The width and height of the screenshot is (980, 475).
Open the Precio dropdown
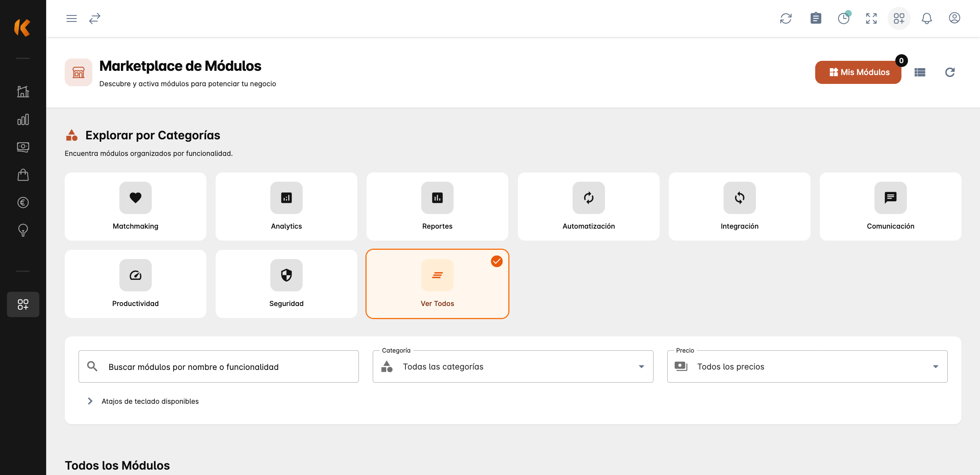coord(807,366)
